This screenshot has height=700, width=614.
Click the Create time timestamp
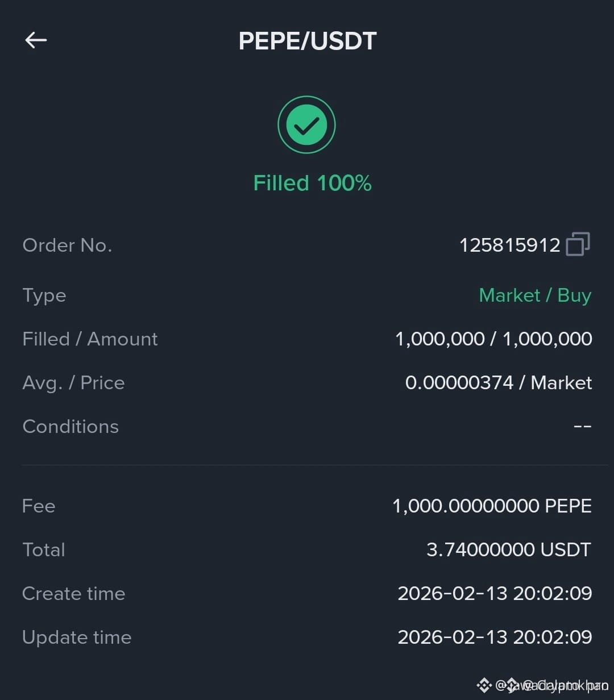click(x=495, y=593)
